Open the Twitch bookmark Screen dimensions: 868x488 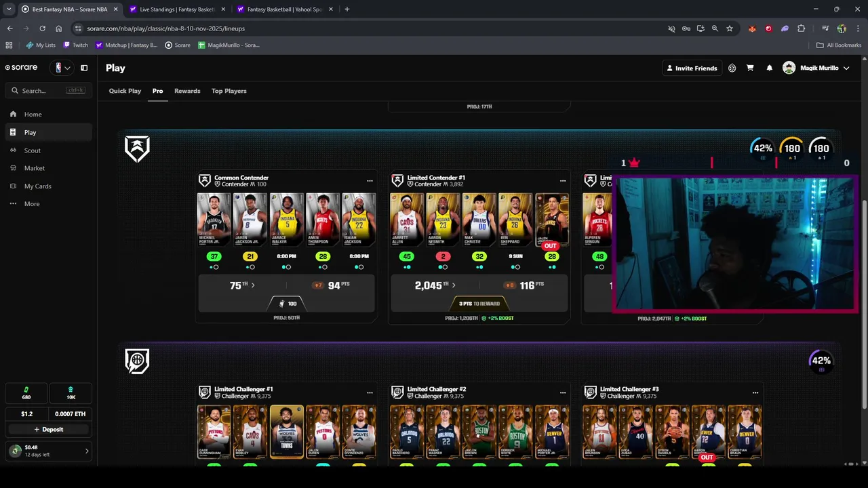tap(75, 45)
